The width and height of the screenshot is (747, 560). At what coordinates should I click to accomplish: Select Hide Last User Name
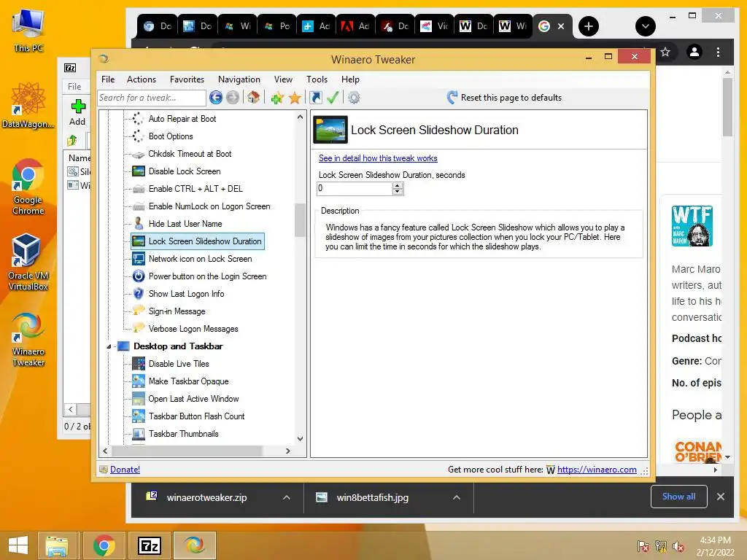185,224
